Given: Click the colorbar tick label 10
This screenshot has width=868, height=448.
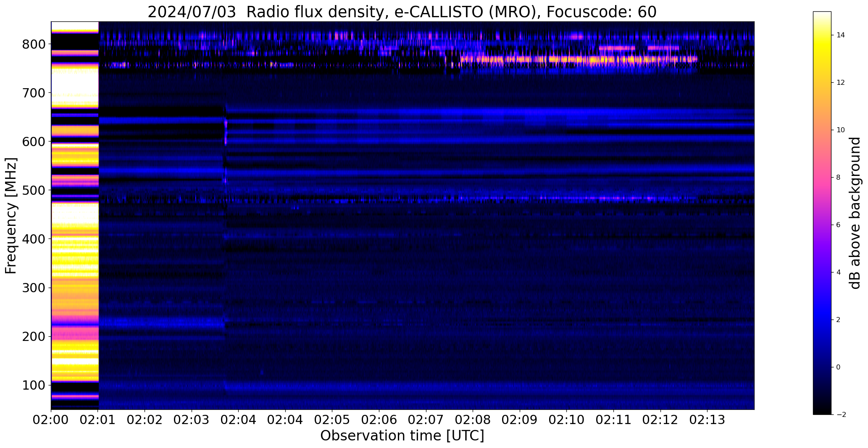Looking at the screenshot, I should pyautogui.click(x=841, y=130).
